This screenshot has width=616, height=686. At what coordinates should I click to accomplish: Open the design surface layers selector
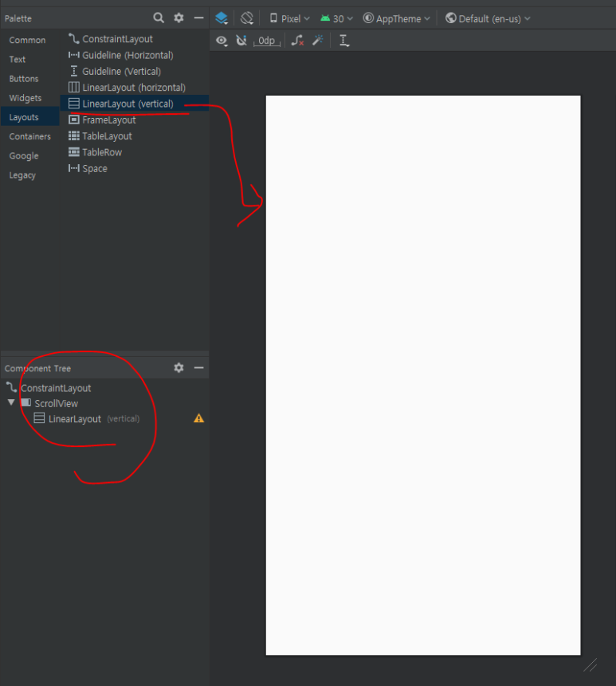click(x=222, y=18)
